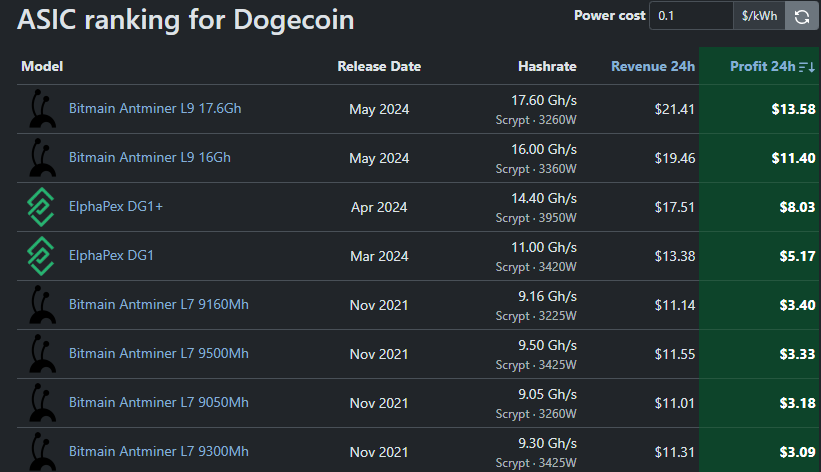Image resolution: width=821 pixels, height=472 pixels.
Task: Click the 11.00 Gh/s hashrate value
Action: (x=543, y=247)
